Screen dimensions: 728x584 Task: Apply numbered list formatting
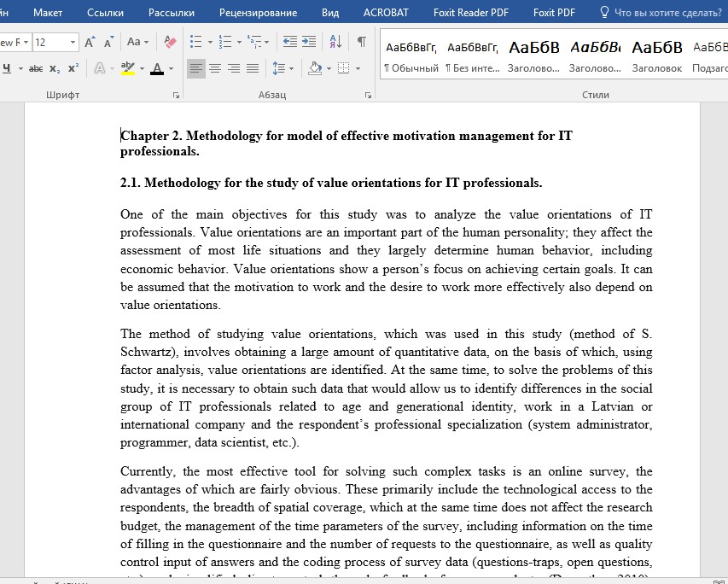225,42
